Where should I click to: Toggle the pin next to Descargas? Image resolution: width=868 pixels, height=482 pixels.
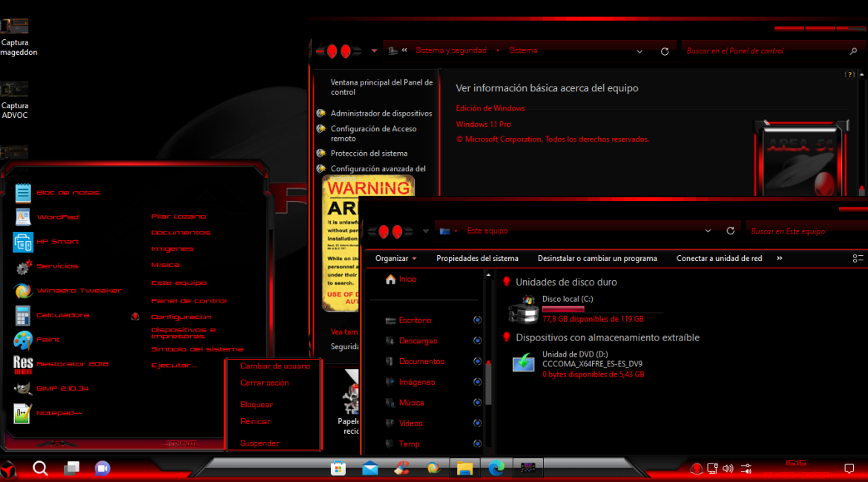[x=477, y=341]
